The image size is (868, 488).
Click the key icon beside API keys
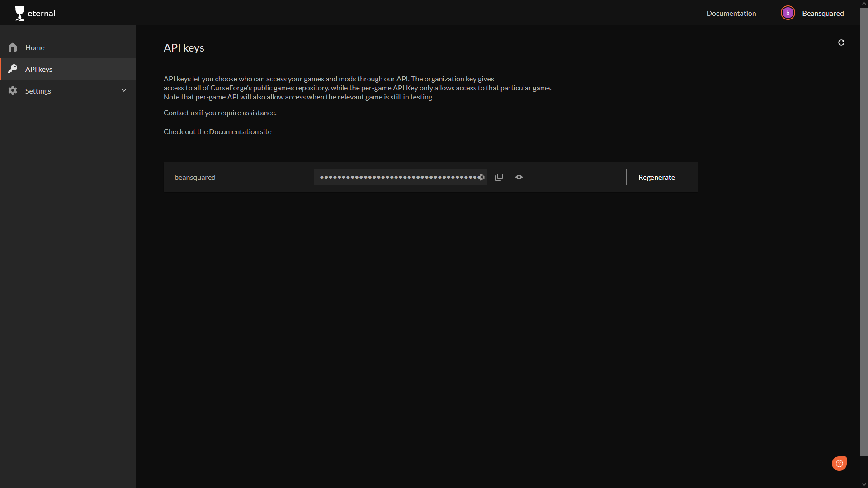click(13, 69)
